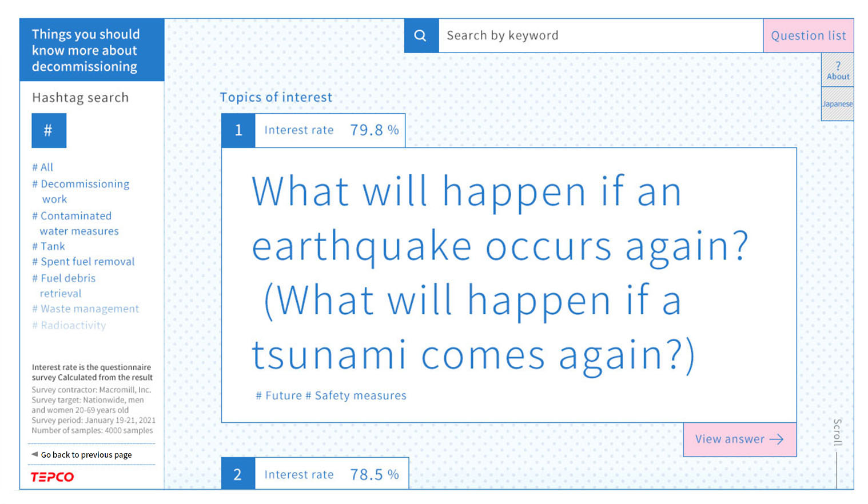Click the blue hashtag icon button
The height and width of the screenshot is (504, 868).
point(49,130)
